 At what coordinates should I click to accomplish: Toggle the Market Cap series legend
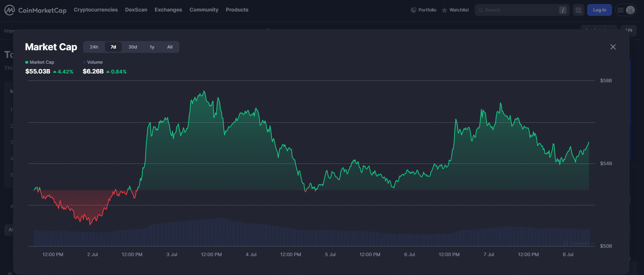pyautogui.click(x=40, y=62)
